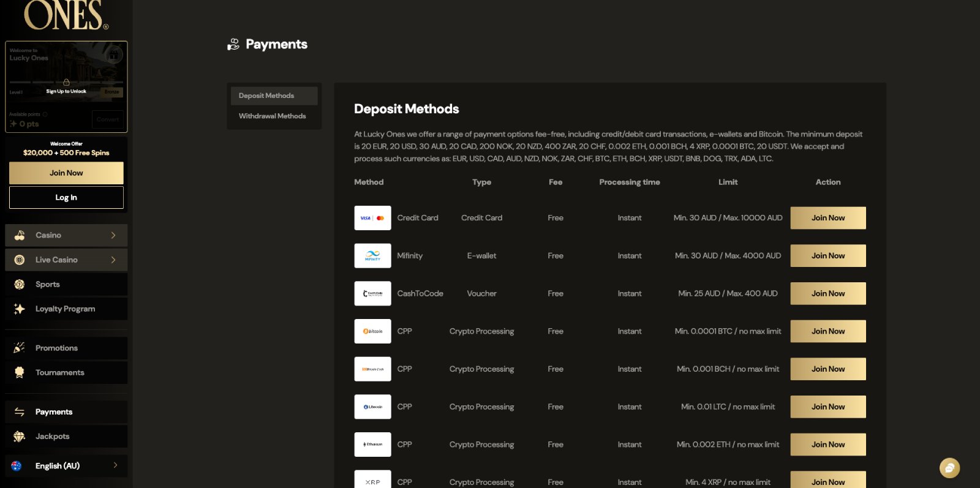Click the Lucky Ones logo
This screenshot has width=980, height=488.
pos(66,15)
